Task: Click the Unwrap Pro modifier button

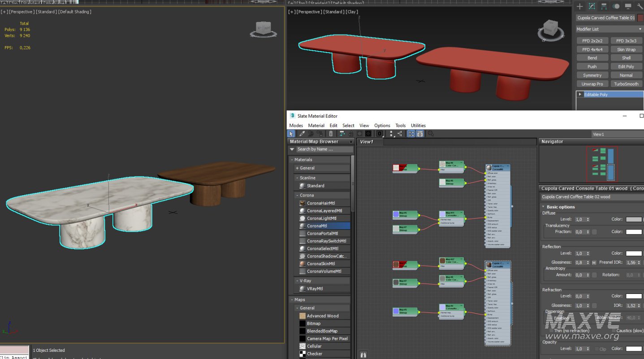Action: pos(592,84)
